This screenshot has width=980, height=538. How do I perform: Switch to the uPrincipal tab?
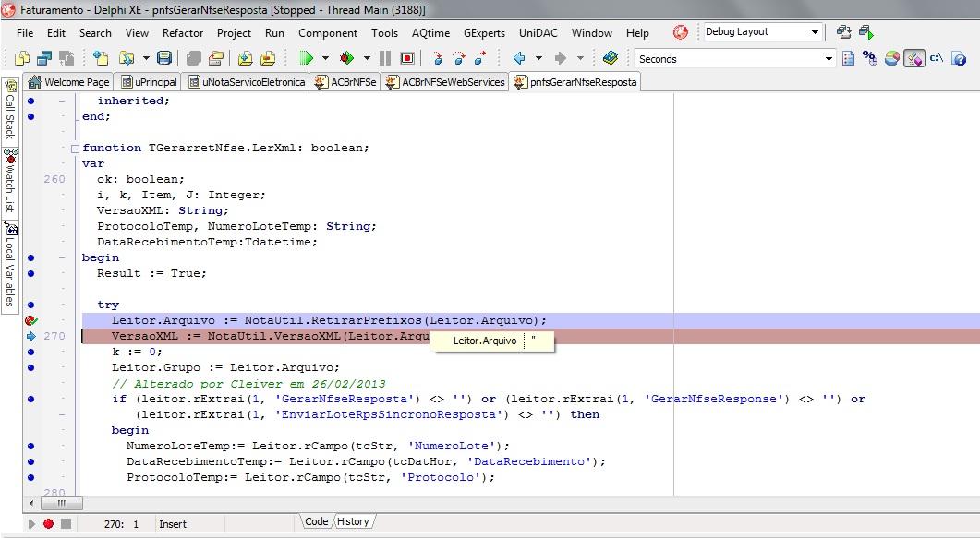point(149,82)
